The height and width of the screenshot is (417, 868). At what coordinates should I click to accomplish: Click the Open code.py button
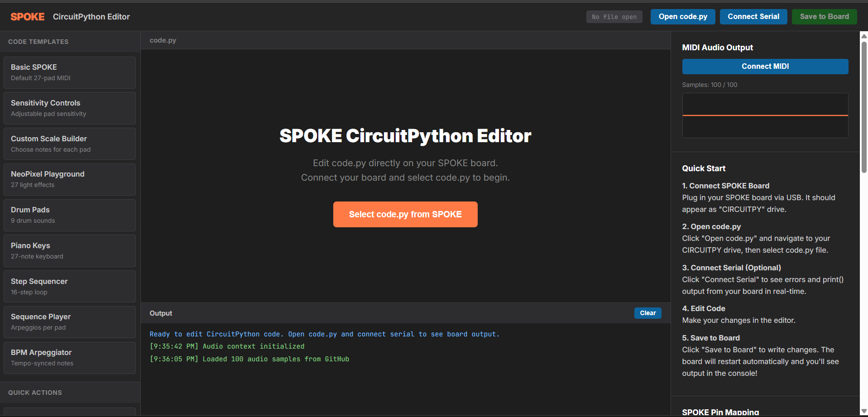point(683,17)
